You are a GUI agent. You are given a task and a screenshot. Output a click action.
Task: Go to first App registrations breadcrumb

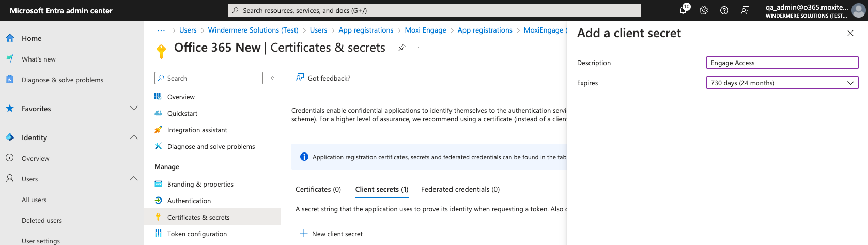click(366, 30)
